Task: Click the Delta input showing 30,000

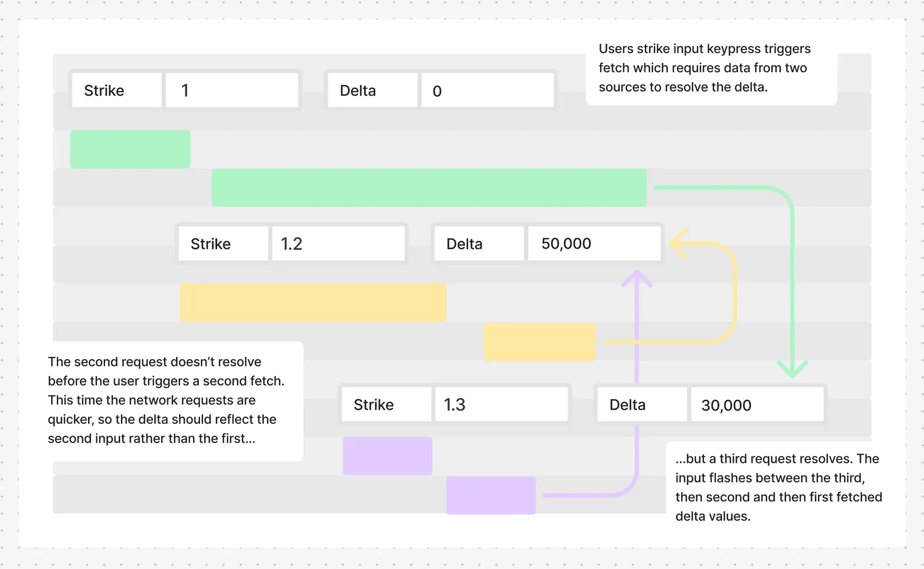Action: [x=756, y=405]
